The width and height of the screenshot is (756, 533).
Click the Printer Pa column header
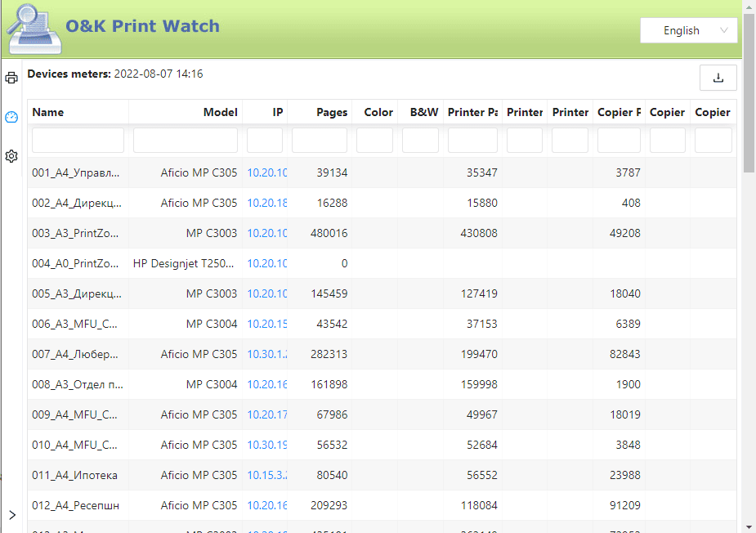point(472,112)
